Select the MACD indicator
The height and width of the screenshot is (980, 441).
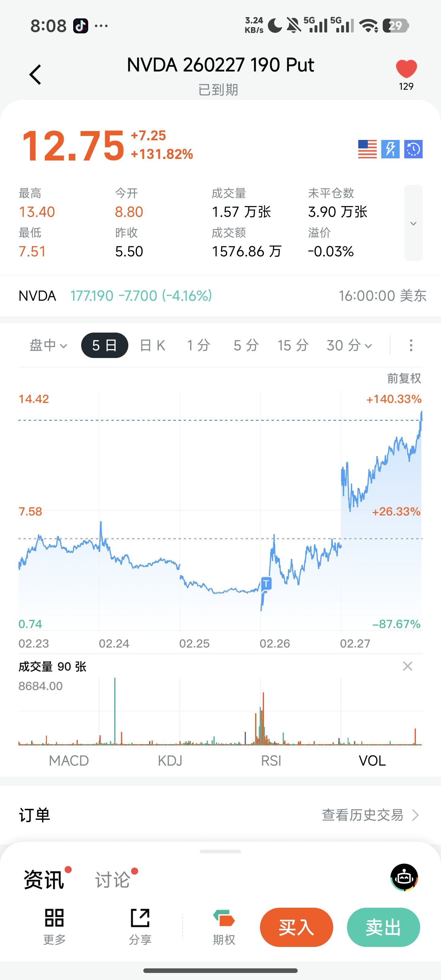click(69, 760)
